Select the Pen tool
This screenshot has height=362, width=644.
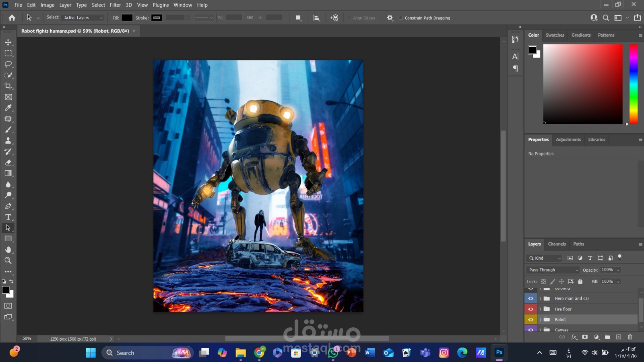click(8, 206)
